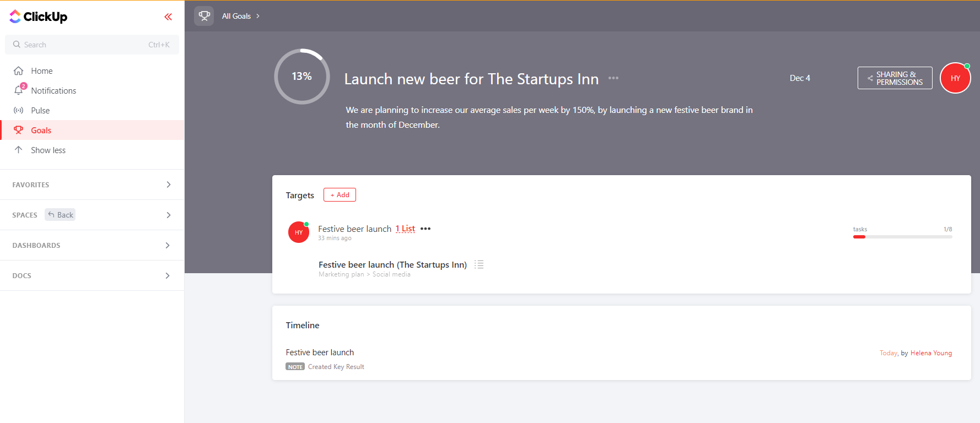Click the trophy icon in header
The height and width of the screenshot is (423, 980).
point(204,16)
